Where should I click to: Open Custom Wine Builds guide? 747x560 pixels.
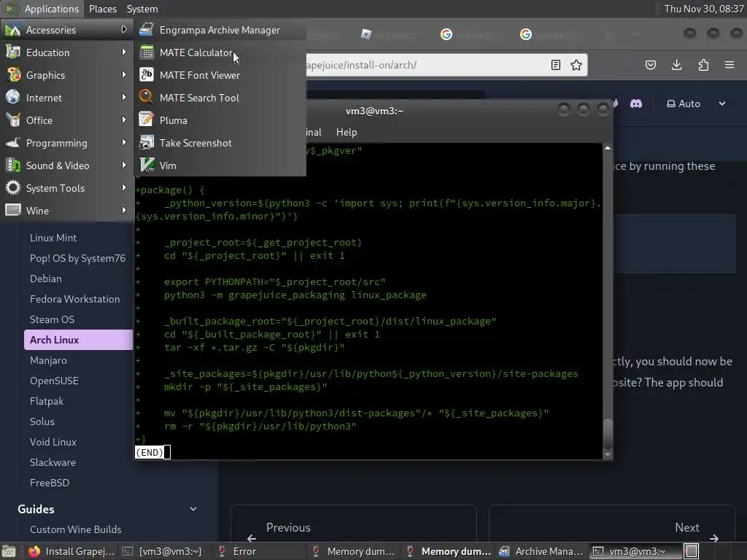coord(76,529)
